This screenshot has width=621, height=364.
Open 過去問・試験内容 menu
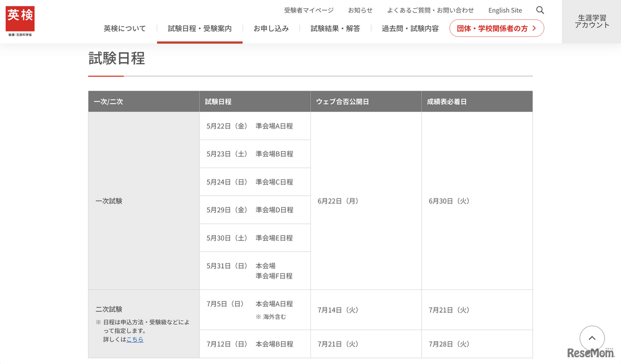tap(410, 28)
